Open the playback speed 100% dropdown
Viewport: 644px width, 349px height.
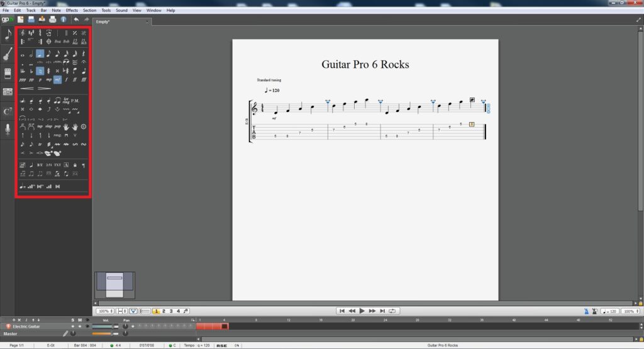tap(630, 311)
